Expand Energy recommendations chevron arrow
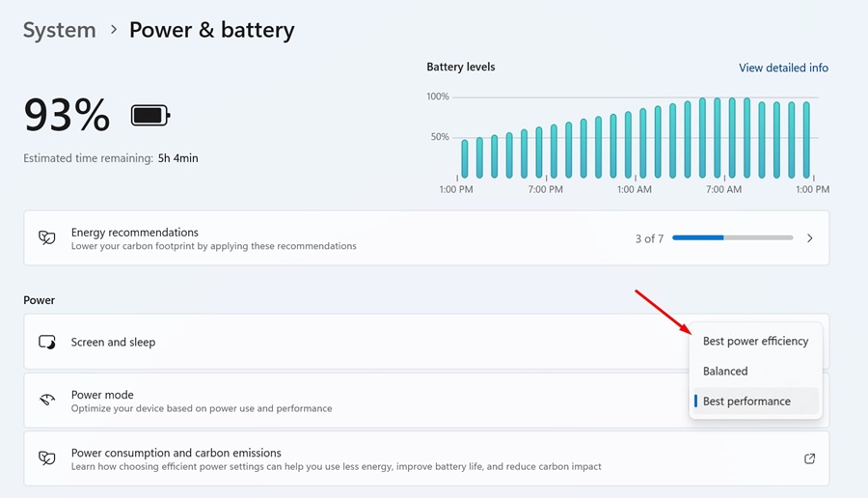The image size is (868, 498). click(x=809, y=238)
